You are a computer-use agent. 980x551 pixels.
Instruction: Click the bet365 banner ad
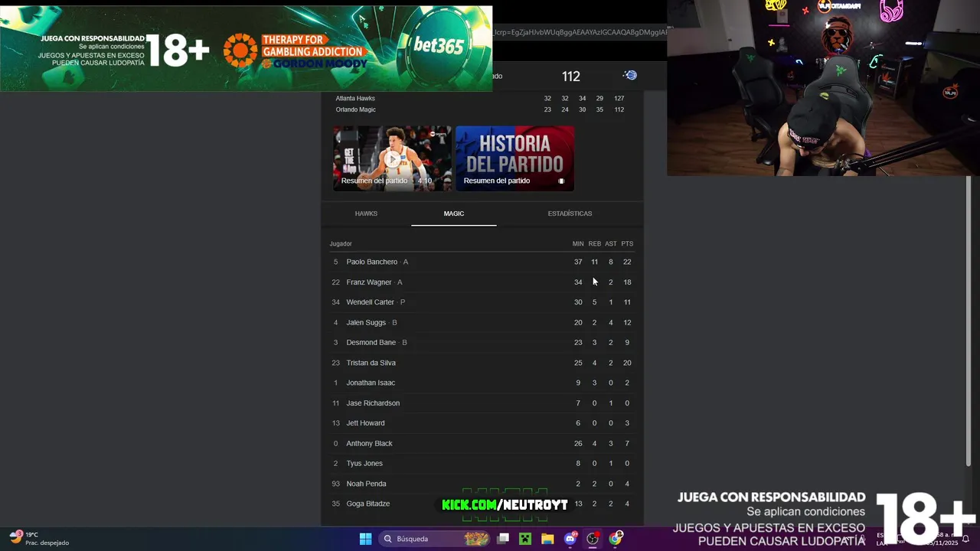click(439, 45)
